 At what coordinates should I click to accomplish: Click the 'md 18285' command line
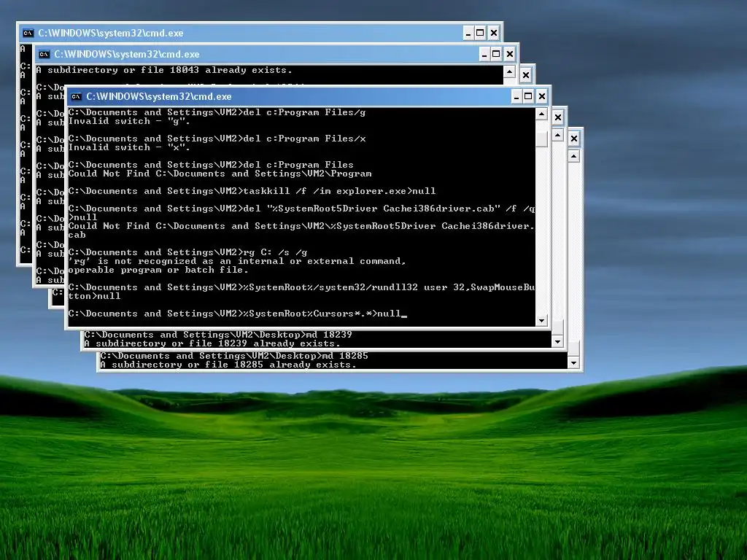point(234,356)
